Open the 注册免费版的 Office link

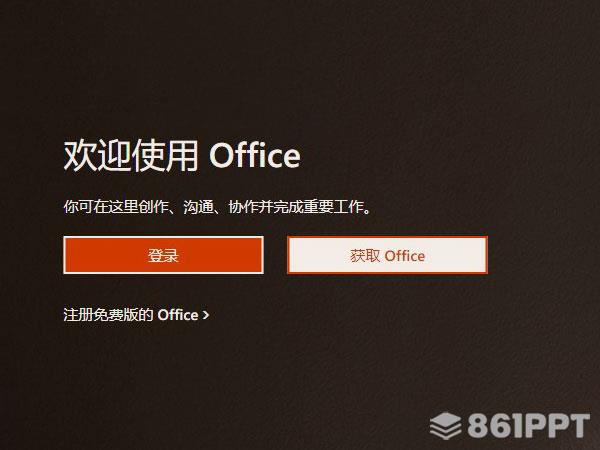coord(136,315)
